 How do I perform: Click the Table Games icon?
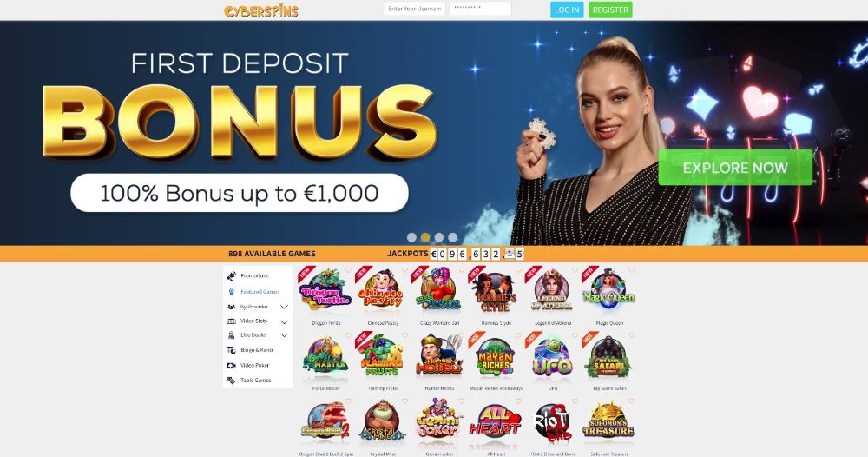(232, 381)
